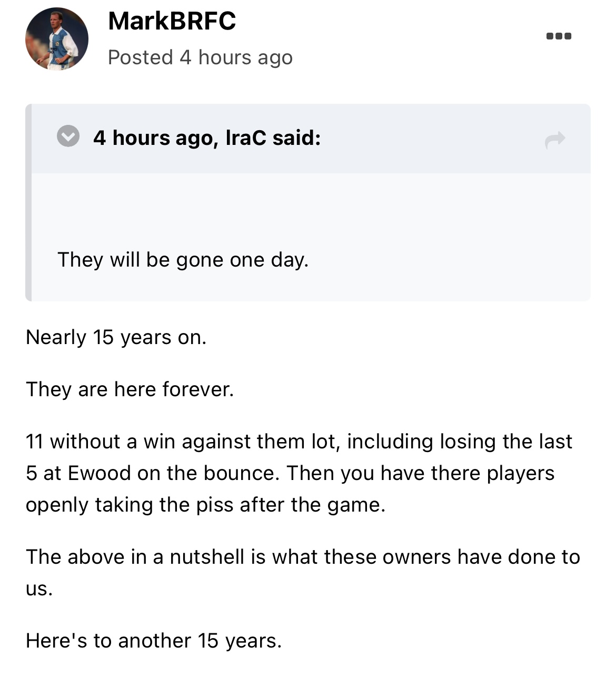Open MarkBRFC's profile avatar picture
Image resolution: width=616 pixels, height=676 pixels.
57,39
